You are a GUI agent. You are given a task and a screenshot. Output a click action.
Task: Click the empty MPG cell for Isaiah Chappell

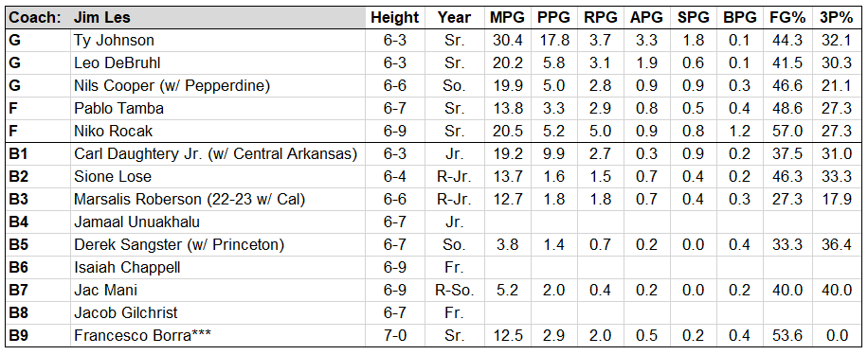(x=507, y=268)
